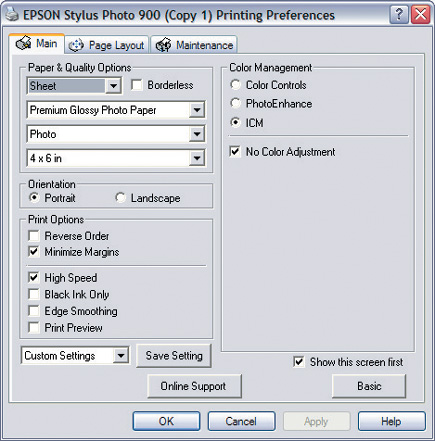Click the Maintenance tab tools icon
The image size is (435, 441).
coord(163,45)
